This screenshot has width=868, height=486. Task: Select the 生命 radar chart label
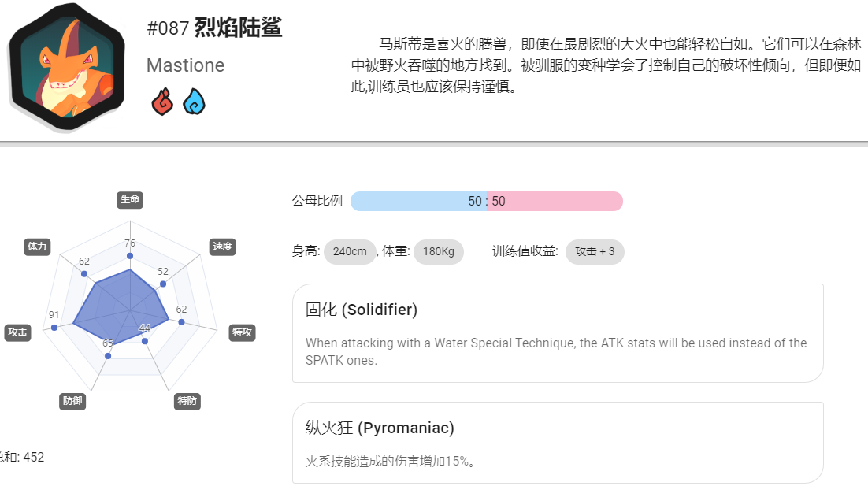click(x=130, y=200)
